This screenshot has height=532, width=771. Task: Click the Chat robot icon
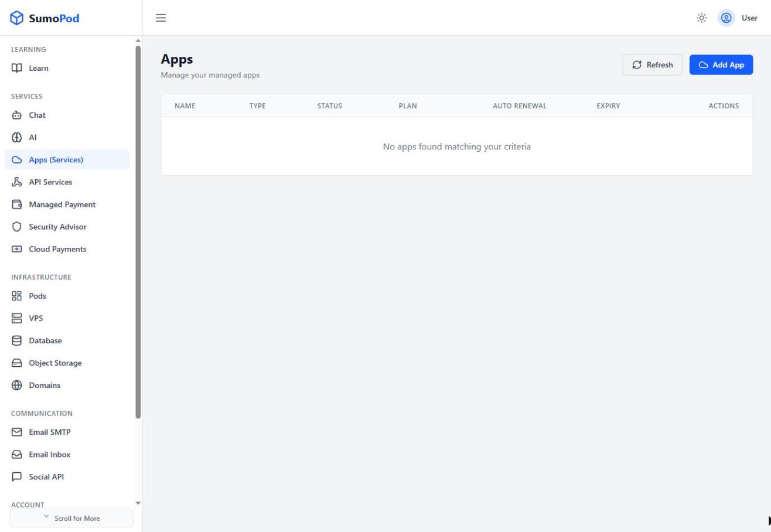tap(17, 115)
